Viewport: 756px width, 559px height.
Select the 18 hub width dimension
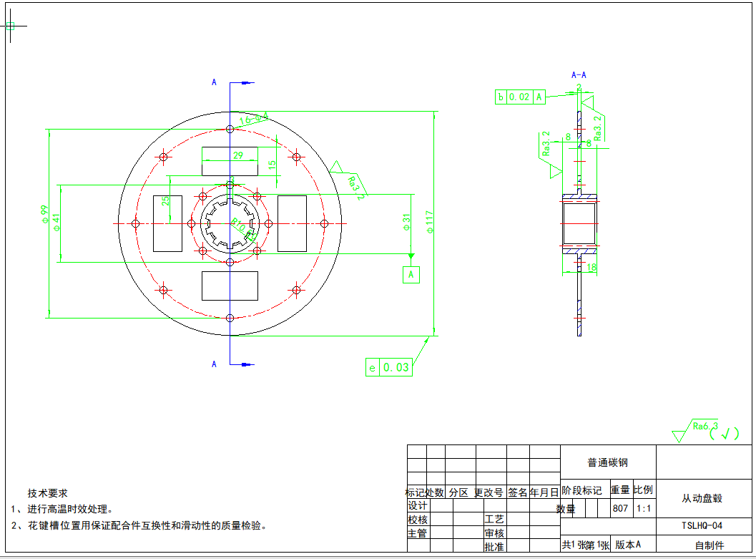[x=591, y=268]
